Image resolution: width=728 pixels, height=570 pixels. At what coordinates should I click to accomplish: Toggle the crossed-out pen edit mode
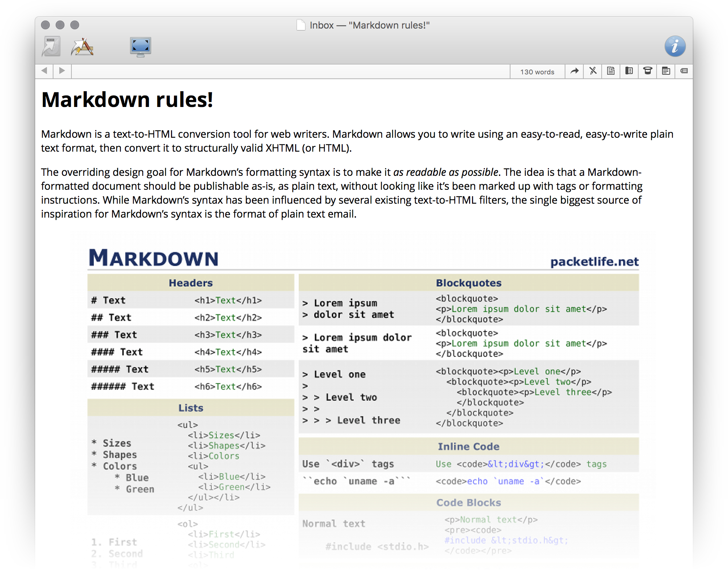coord(593,71)
